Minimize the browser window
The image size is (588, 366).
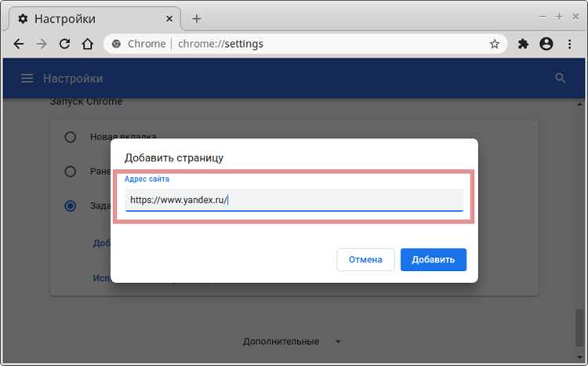(x=543, y=16)
